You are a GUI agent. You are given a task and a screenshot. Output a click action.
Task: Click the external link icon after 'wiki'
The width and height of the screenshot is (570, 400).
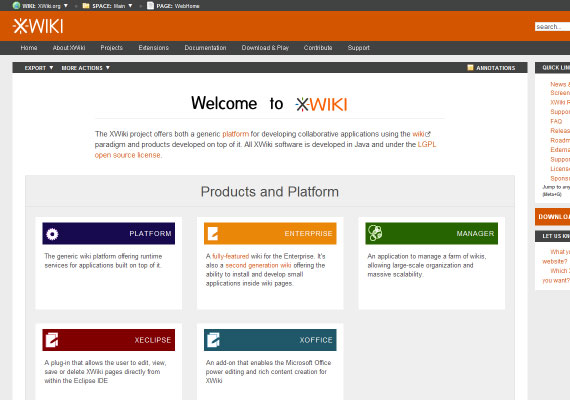[428, 134]
